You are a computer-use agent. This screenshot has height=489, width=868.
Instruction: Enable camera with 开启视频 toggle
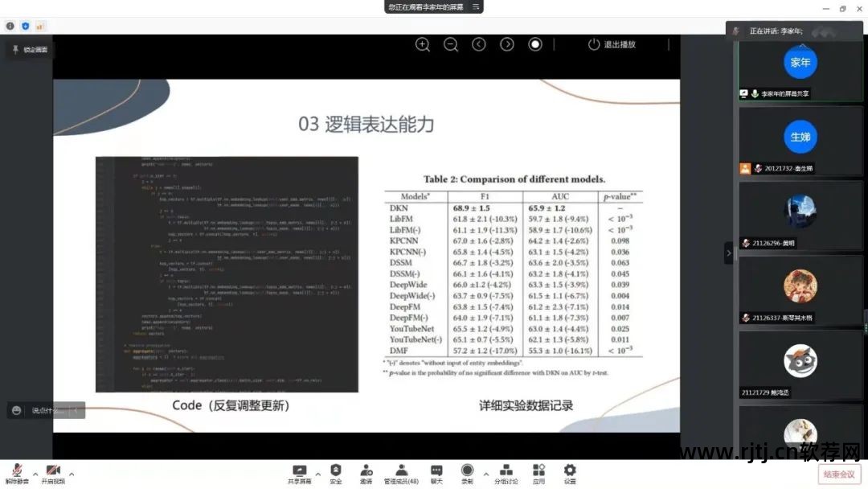[52, 471]
